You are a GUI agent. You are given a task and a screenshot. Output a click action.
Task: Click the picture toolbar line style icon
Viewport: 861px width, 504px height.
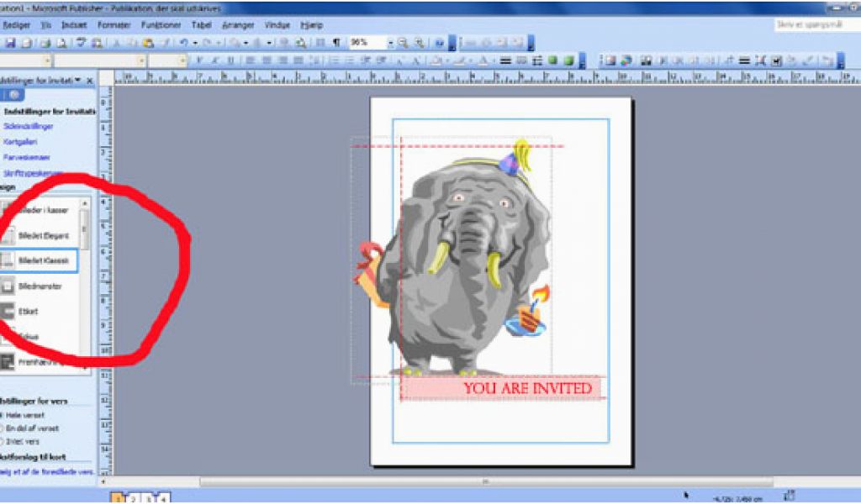click(745, 60)
